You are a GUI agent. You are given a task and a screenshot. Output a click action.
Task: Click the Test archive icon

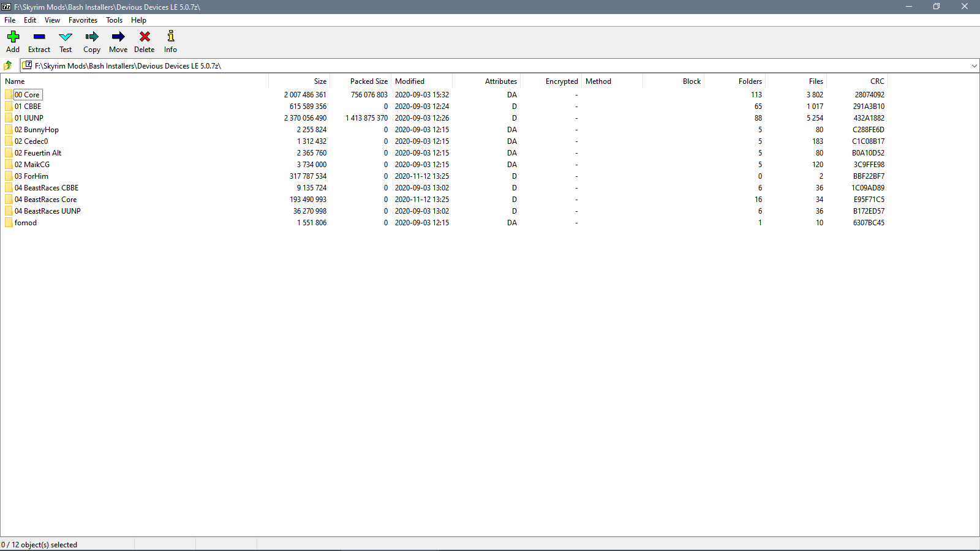(66, 37)
